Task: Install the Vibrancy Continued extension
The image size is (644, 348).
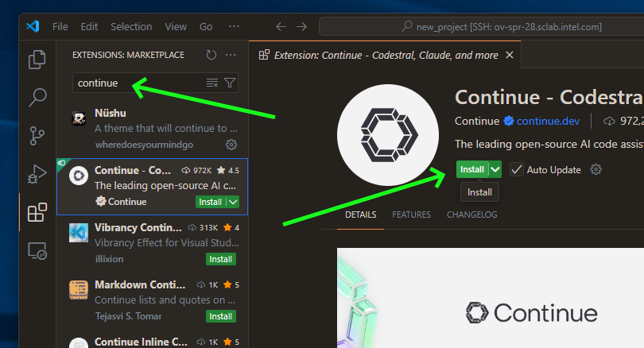Action: 220,259
